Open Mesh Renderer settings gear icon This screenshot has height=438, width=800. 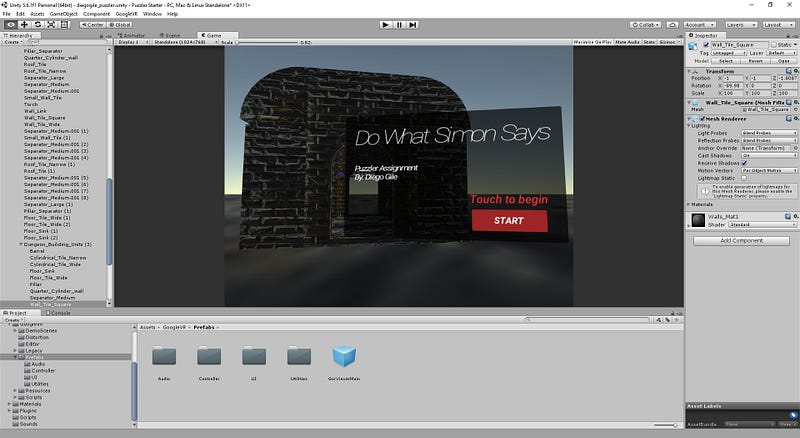point(795,118)
